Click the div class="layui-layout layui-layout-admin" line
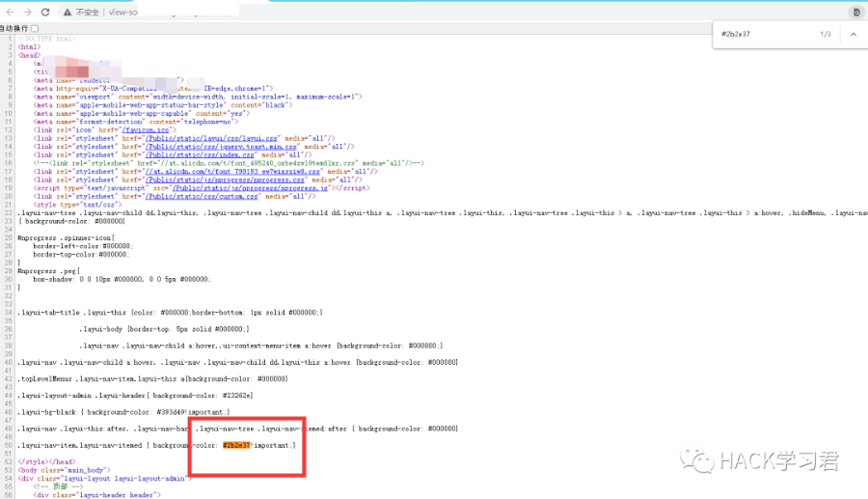The width and height of the screenshot is (868, 499). pos(104,479)
